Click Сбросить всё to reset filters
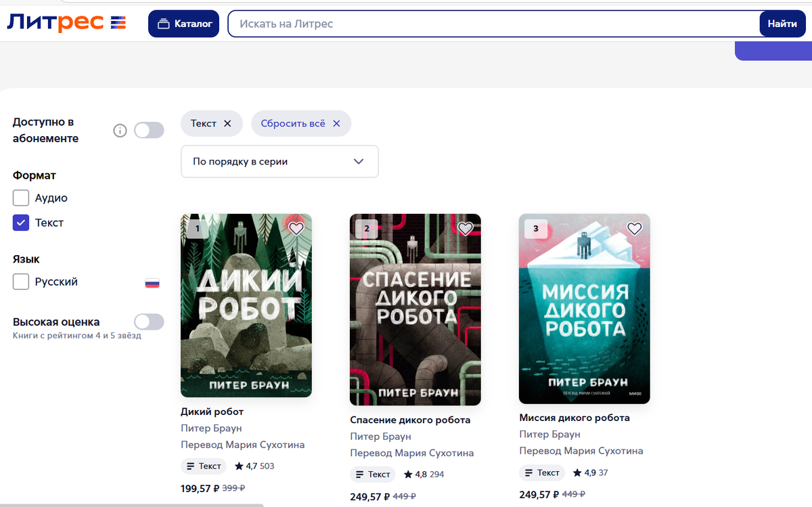 [301, 123]
